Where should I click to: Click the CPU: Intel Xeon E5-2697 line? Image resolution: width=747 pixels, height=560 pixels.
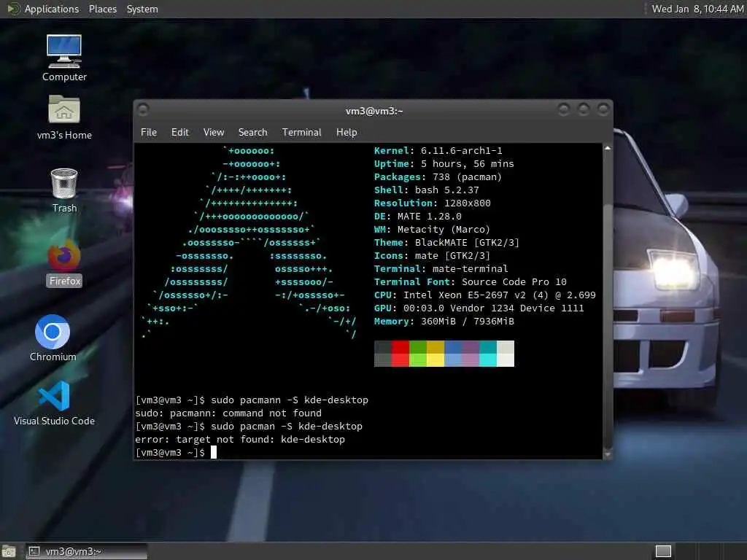point(485,295)
